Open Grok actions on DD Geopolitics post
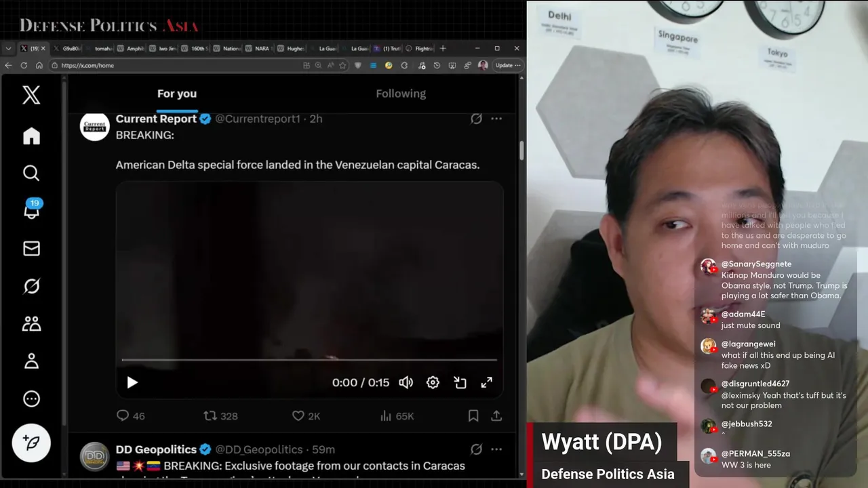Screen dimensions: 868x488 [x=477, y=449]
